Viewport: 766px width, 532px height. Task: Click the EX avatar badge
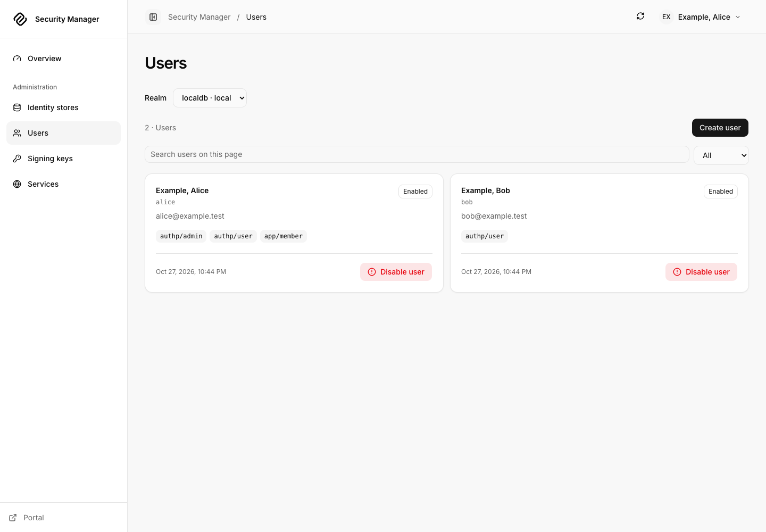coord(666,17)
